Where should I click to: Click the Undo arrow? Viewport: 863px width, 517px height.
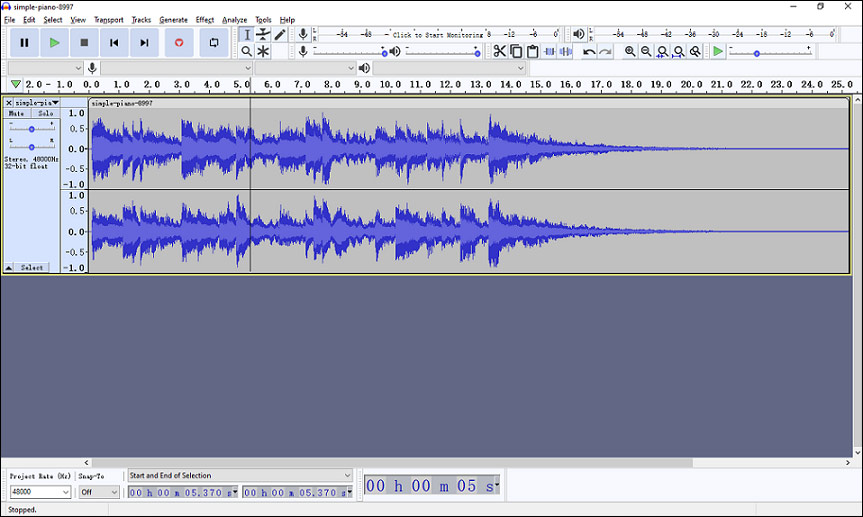(589, 51)
